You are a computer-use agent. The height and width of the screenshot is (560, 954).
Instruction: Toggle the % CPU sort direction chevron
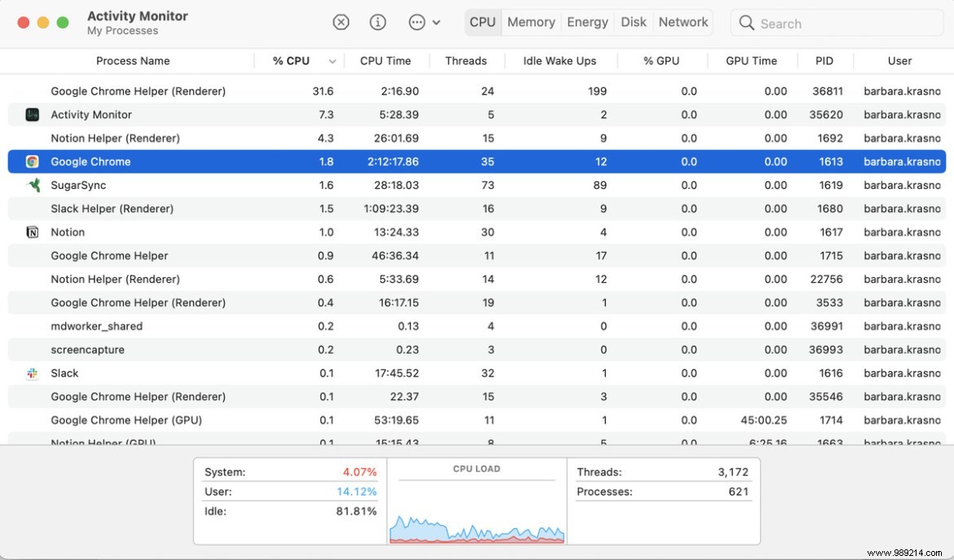pyautogui.click(x=331, y=60)
